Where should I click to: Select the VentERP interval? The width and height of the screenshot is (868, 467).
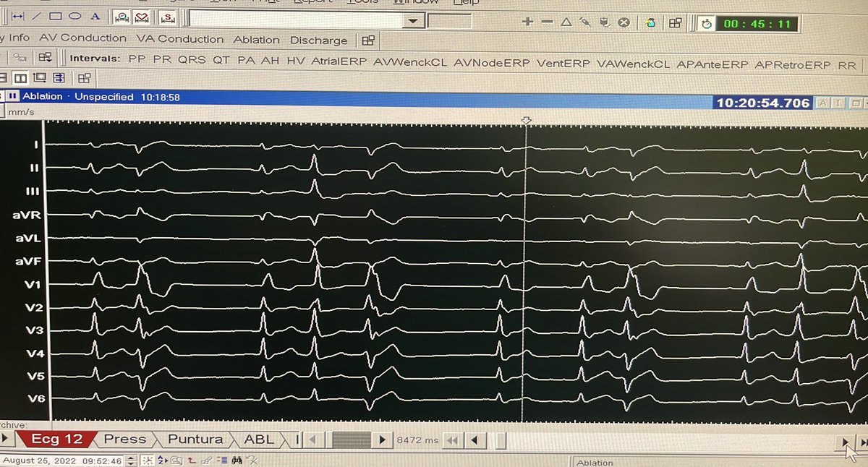click(x=563, y=64)
